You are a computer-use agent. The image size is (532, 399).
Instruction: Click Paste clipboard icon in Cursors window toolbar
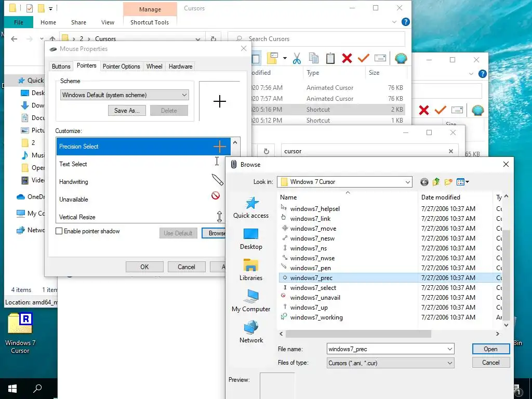[330, 58]
